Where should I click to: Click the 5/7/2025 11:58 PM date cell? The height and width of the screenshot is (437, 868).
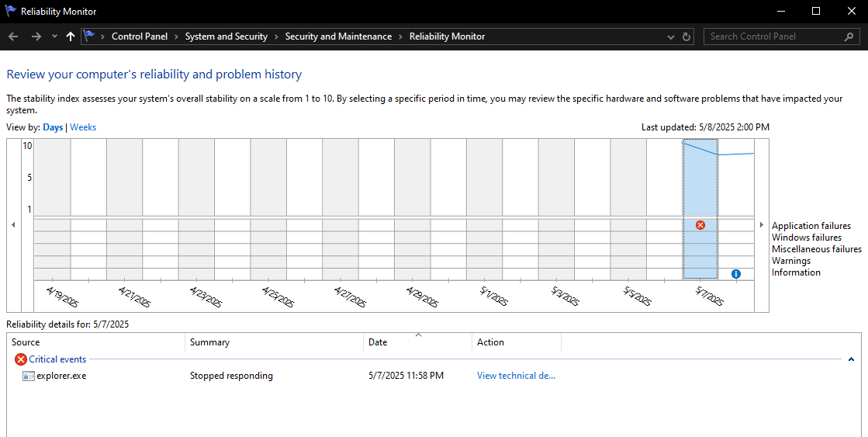tap(406, 376)
